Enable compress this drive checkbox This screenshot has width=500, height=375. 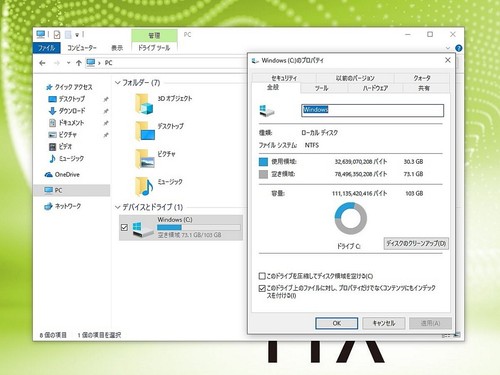pyautogui.click(x=262, y=276)
